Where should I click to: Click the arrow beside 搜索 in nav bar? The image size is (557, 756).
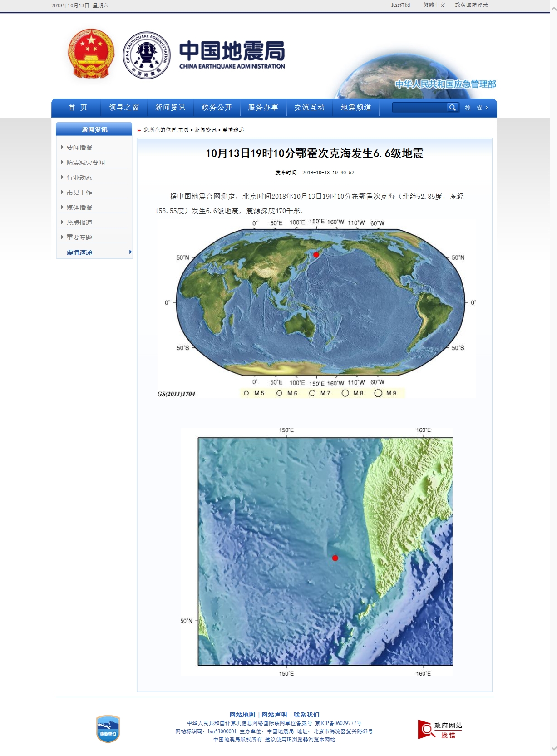coord(487,108)
